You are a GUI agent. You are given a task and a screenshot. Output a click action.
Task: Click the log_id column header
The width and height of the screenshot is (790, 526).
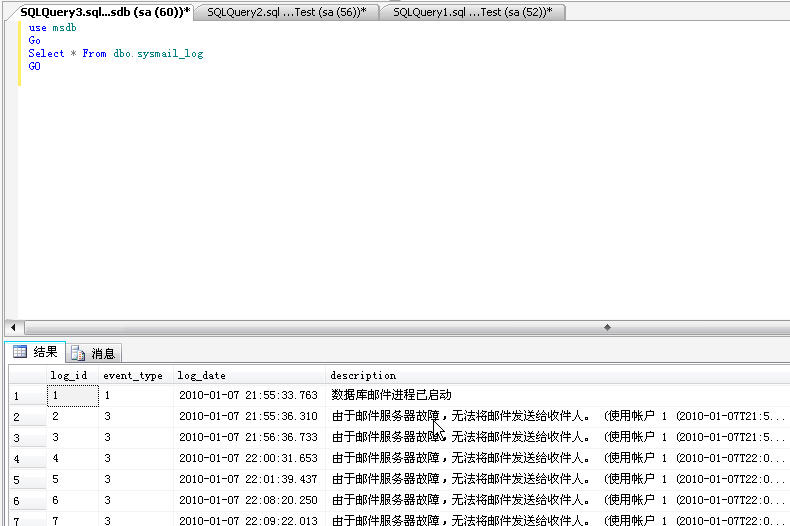[73, 375]
